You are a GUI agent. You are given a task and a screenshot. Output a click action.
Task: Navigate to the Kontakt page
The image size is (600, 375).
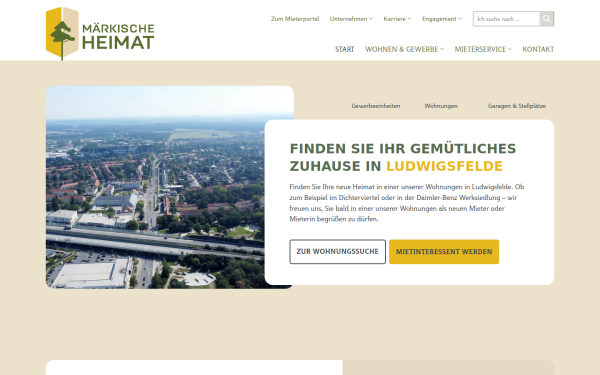click(x=538, y=49)
